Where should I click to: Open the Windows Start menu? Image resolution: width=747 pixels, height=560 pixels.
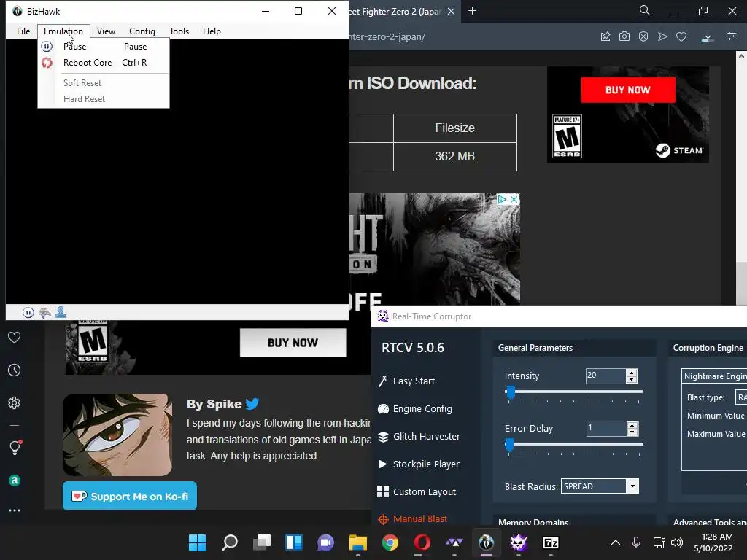[x=197, y=542]
